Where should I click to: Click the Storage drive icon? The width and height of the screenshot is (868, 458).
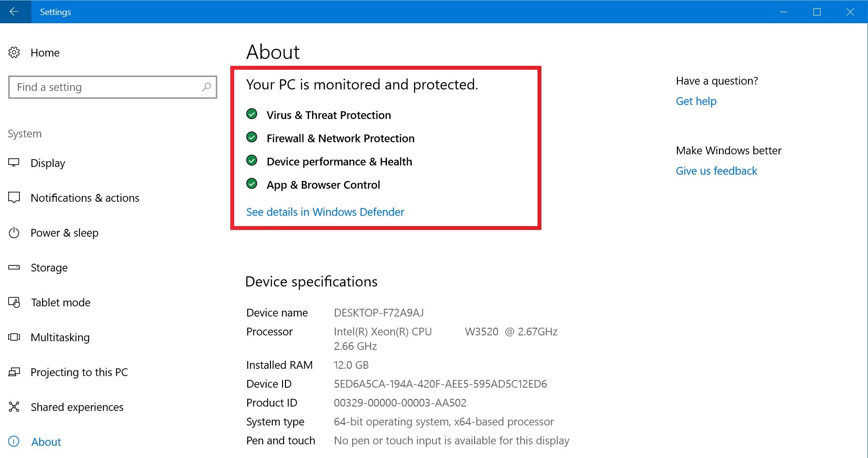point(14,267)
